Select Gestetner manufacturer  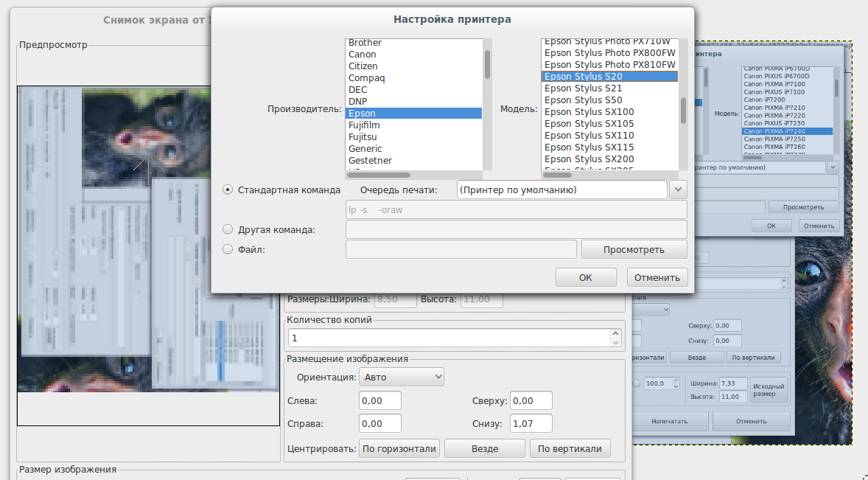click(413, 161)
